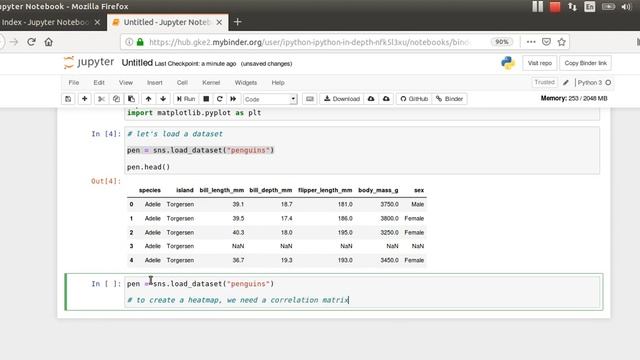Viewport: 640px width, 360px height.
Task: Open command palette keyboard icon
Action: pos(310,99)
